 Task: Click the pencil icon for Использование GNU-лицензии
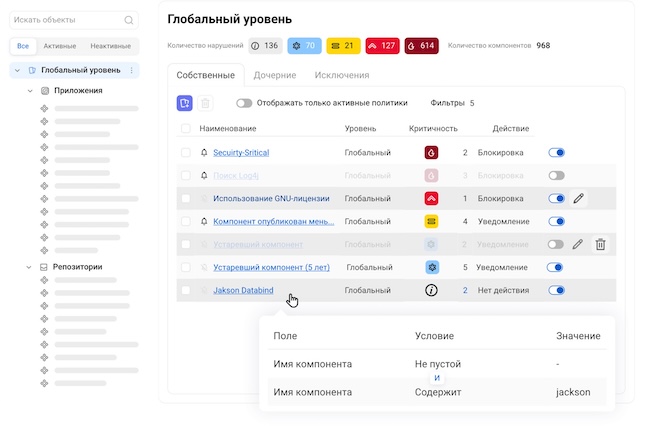tap(579, 198)
